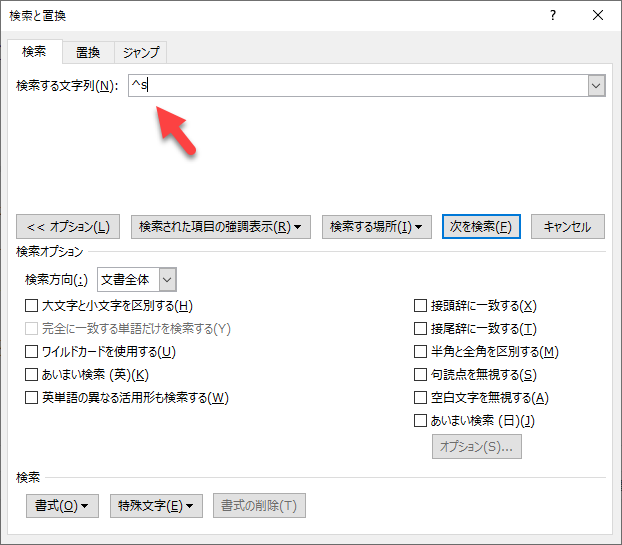Image resolution: width=622 pixels, height=545 pixels.
Task: Click the 次を検索 button
Action: click(x=482, y=227)
